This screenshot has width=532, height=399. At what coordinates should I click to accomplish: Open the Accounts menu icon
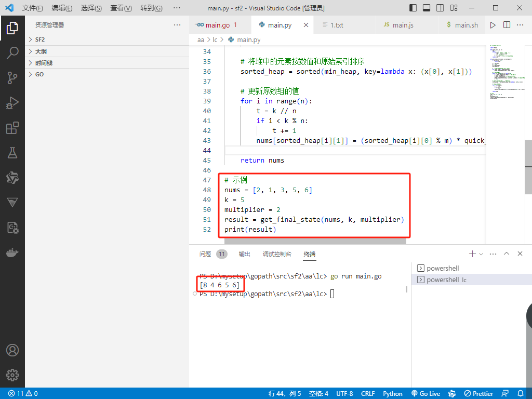pyautogui.click(x=12, y=350)
